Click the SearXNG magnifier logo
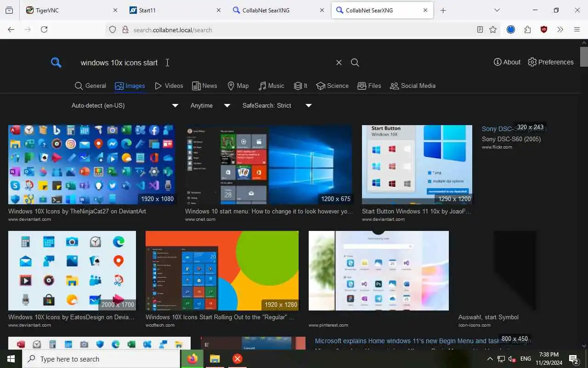Image resolution: width=588 pixels, height=368 pixels. pyautogui.click(x=56, y=63)
